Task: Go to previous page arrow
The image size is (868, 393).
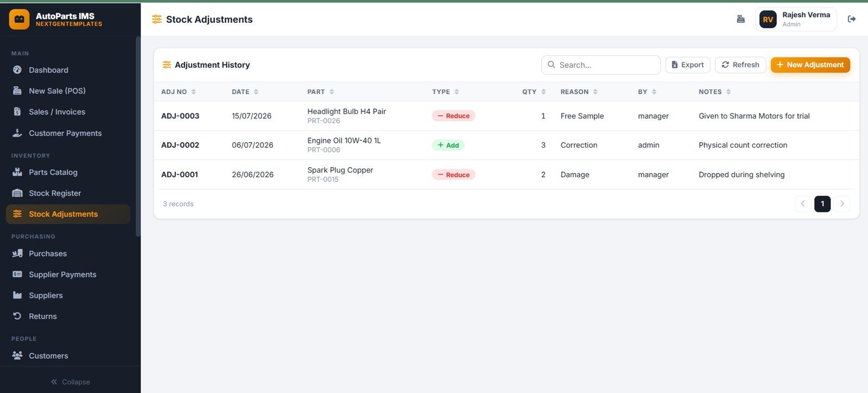Action: [x=803, y=204]
